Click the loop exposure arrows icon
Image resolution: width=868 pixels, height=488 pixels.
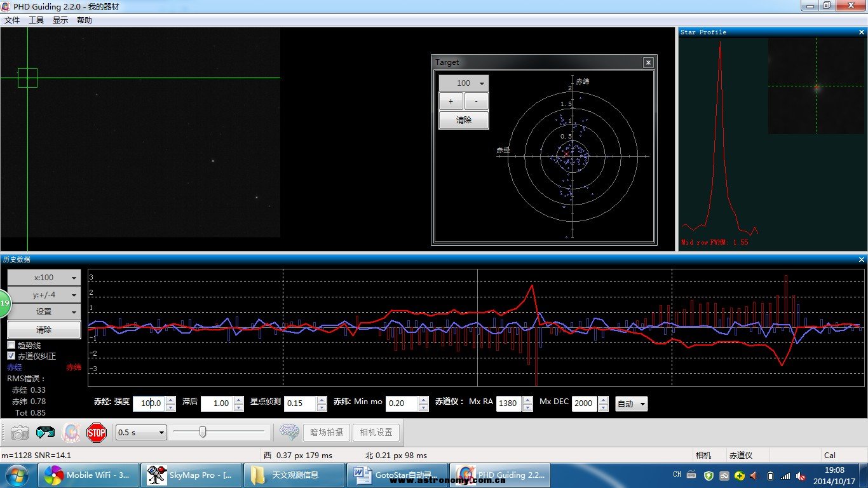click(46, 433)
